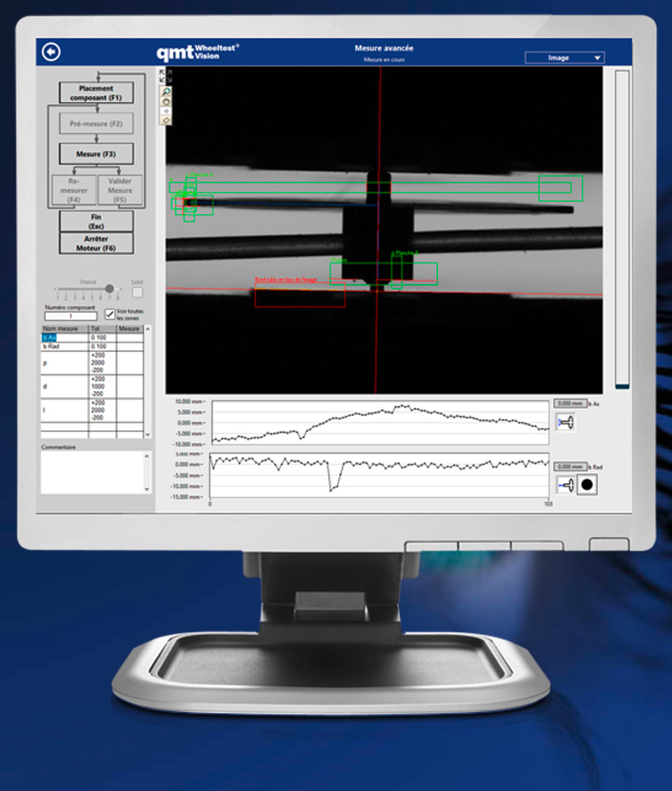This screenshot has height=791, width=672.
Task: Select the crosshair move icon in image toolbar
Action: click(x=166, y=112)
